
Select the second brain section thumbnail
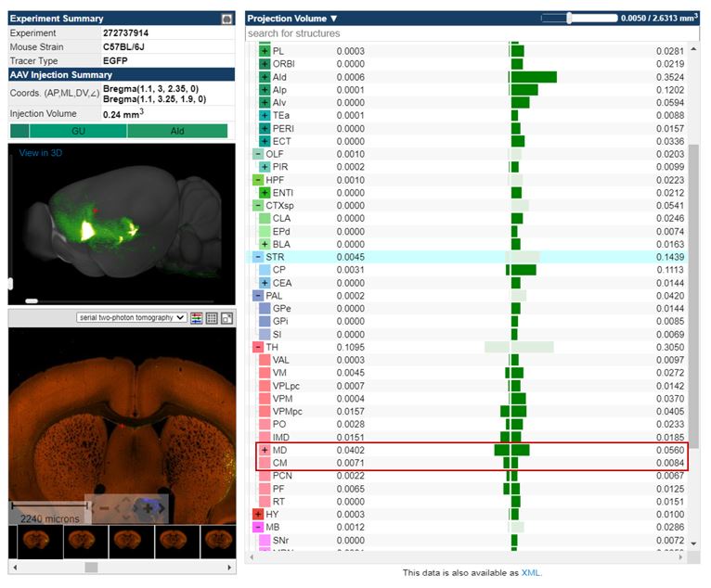tap(86, 540)
